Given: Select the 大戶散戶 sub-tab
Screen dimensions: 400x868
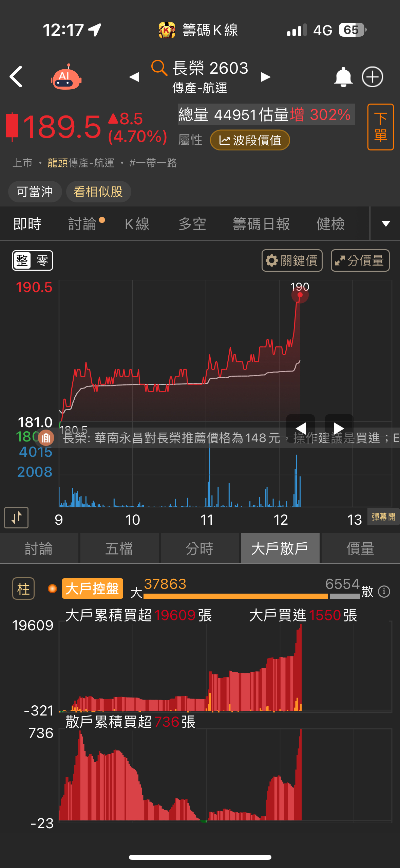Looking at the screenshot, I should click(280, 548).
